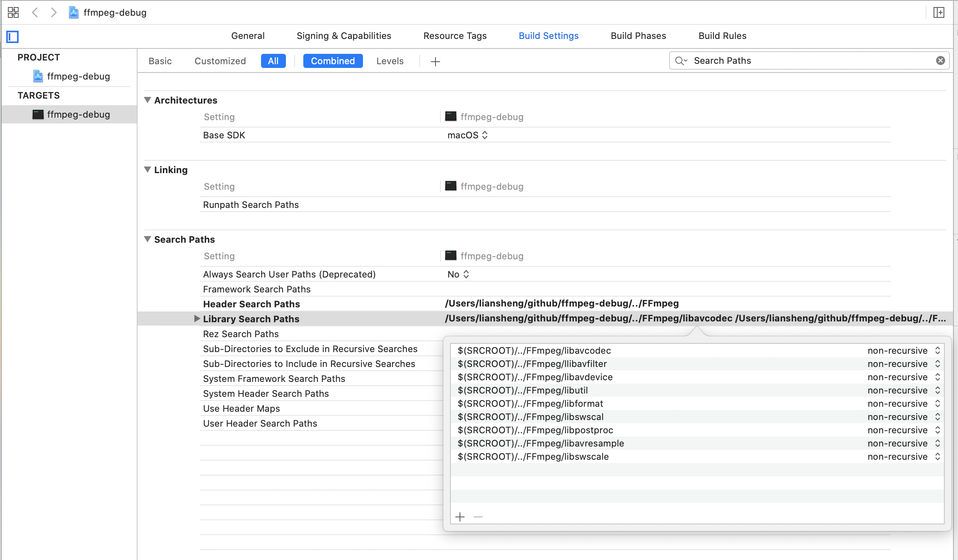Image resolution: width=958 pixels, height=560 pixels.
Task: Click minus to remove a library path
Action: (x=478, y=517)
